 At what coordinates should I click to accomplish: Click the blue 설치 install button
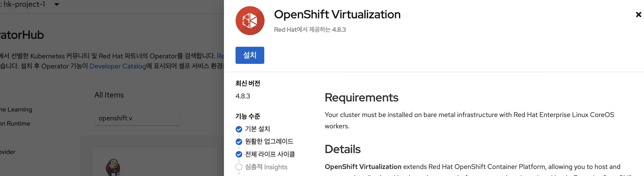pyautogui.click(x=250, y=55)
